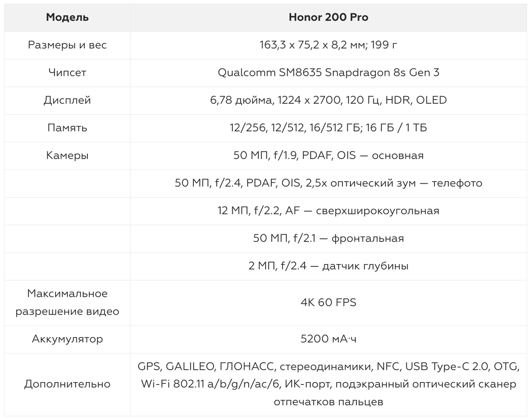Viewport: 532px width, 420px height.
Task: Select the "Дисплей" row label
Action: [67, 100]
